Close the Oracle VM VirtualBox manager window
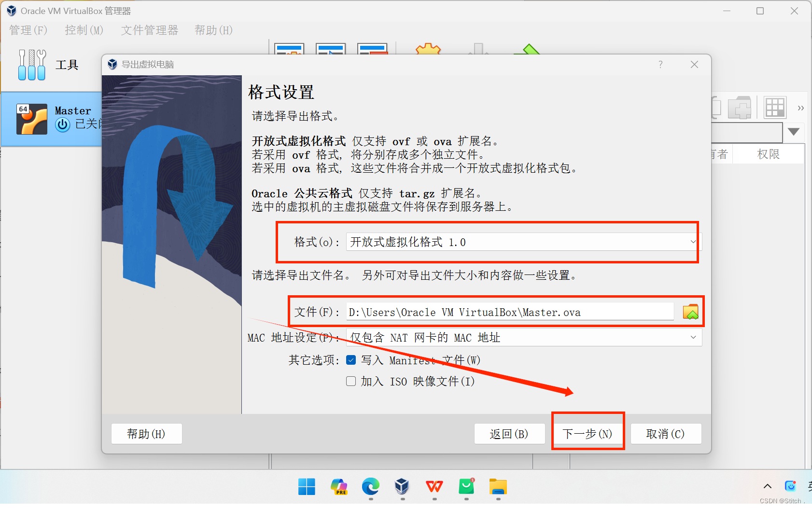812x508 pixels. pos(794,11)
